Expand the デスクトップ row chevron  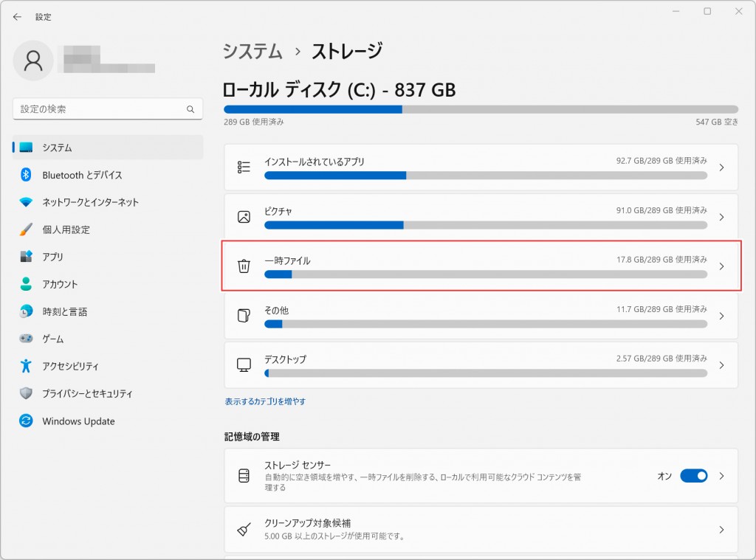pos(721,365)
